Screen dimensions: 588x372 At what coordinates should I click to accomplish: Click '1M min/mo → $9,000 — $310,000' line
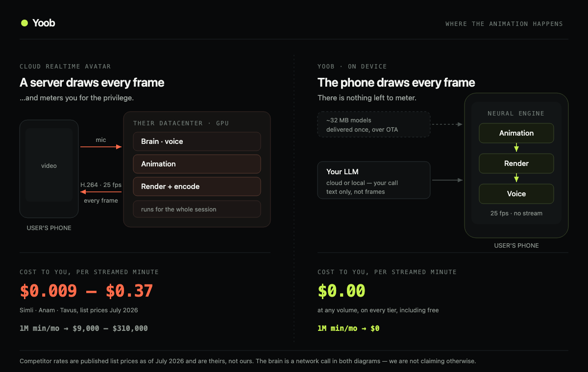pos(84,328)
